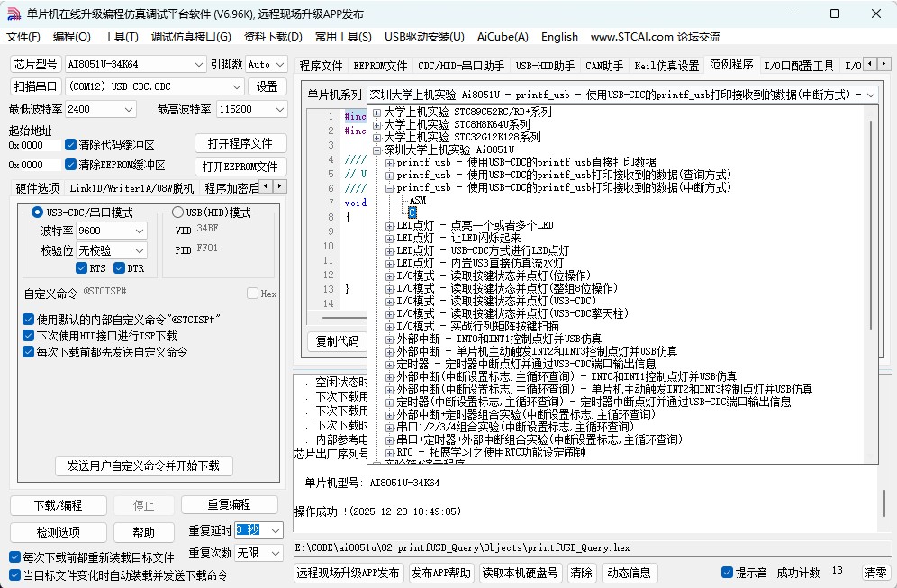Click the chip application icon in the title bar
This screenshot has width=897, height=588.
tap(12, 13)
